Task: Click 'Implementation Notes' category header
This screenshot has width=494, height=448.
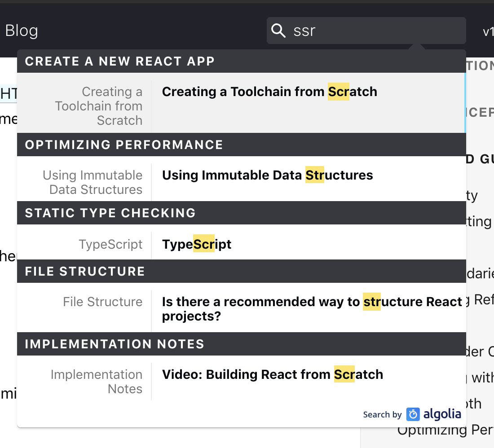Action: [115, 344]
